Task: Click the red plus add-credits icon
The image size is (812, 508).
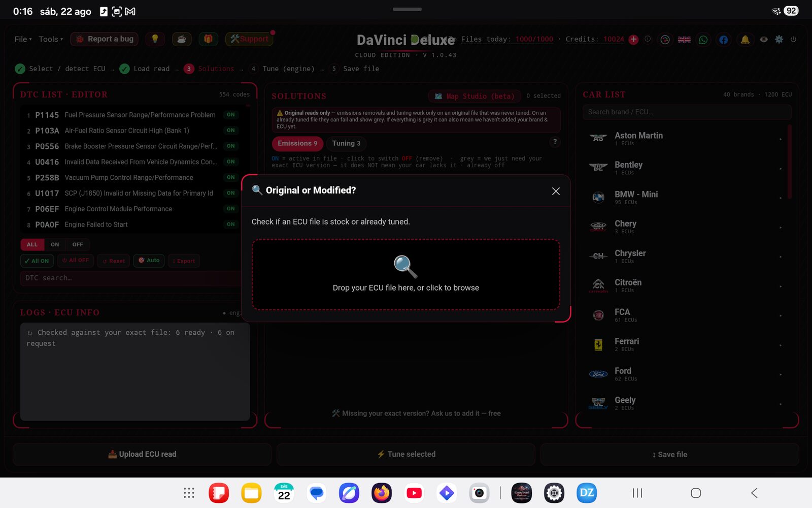Action: pos(633,40)
